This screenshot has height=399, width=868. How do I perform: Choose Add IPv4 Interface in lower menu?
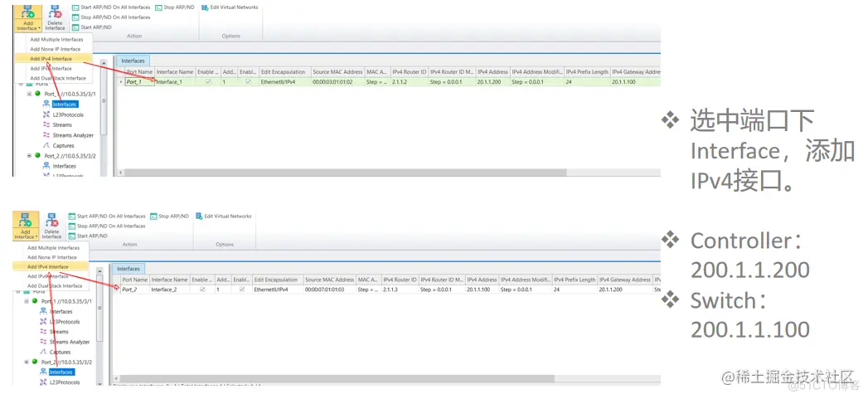49,266
